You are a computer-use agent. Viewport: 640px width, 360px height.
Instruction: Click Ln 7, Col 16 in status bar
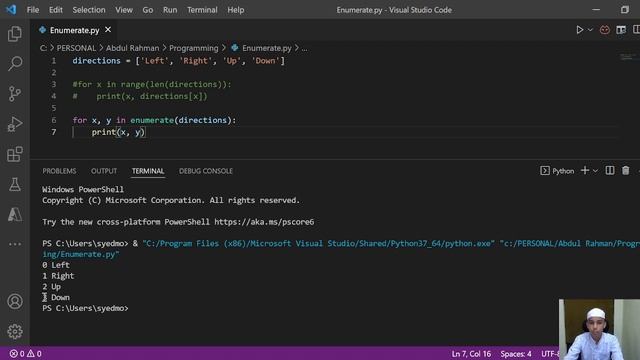pyautogui.click(x=471, y=353)
